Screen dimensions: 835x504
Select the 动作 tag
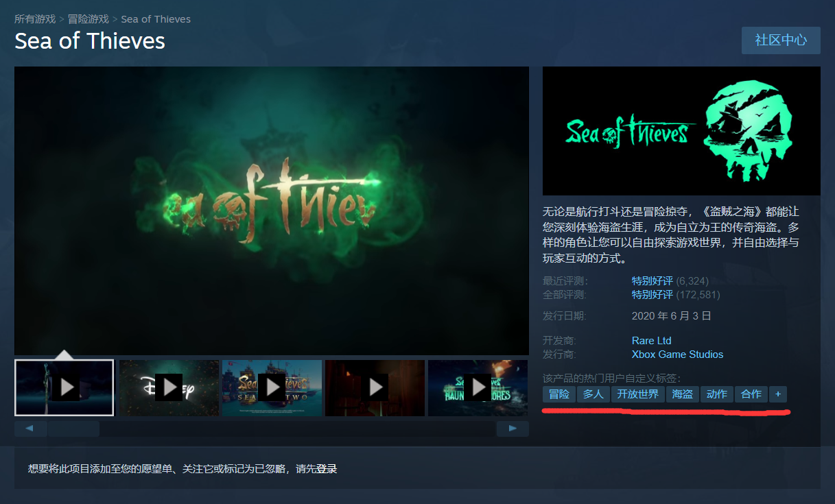coord(717,394)
